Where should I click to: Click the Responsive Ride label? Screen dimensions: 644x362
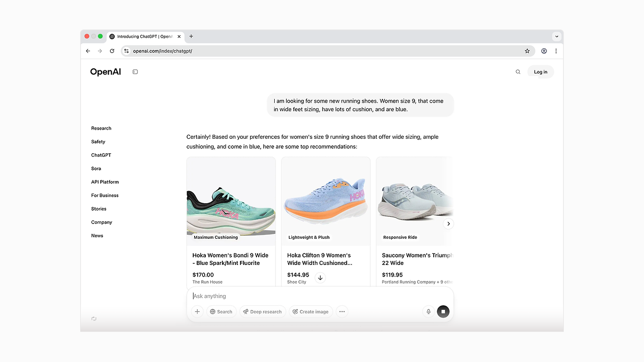pos(400,237)
